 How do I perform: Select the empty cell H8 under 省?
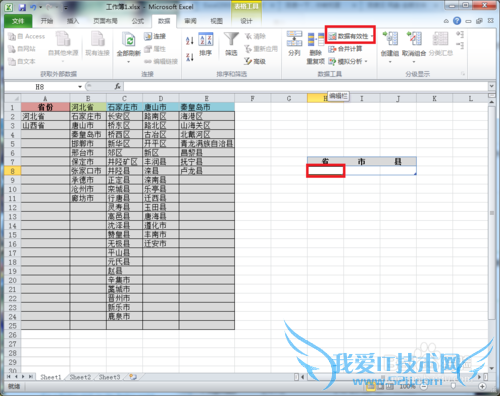[x=325, y=171]
